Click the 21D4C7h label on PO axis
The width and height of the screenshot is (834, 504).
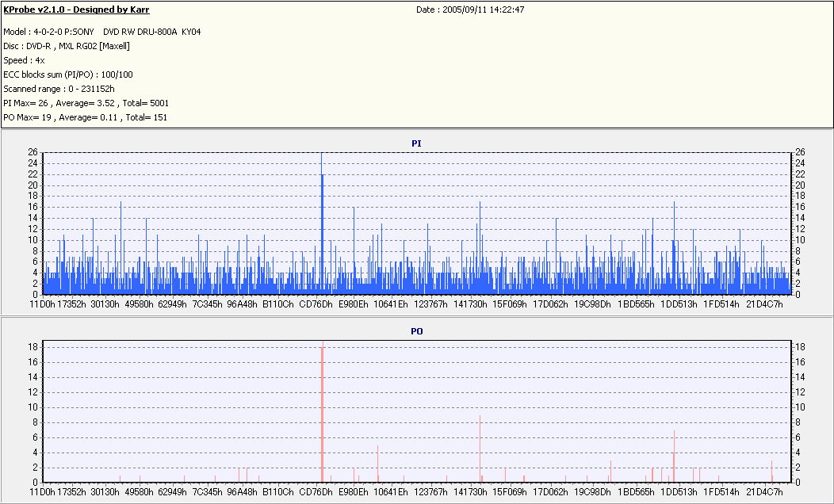click(764, 492)
